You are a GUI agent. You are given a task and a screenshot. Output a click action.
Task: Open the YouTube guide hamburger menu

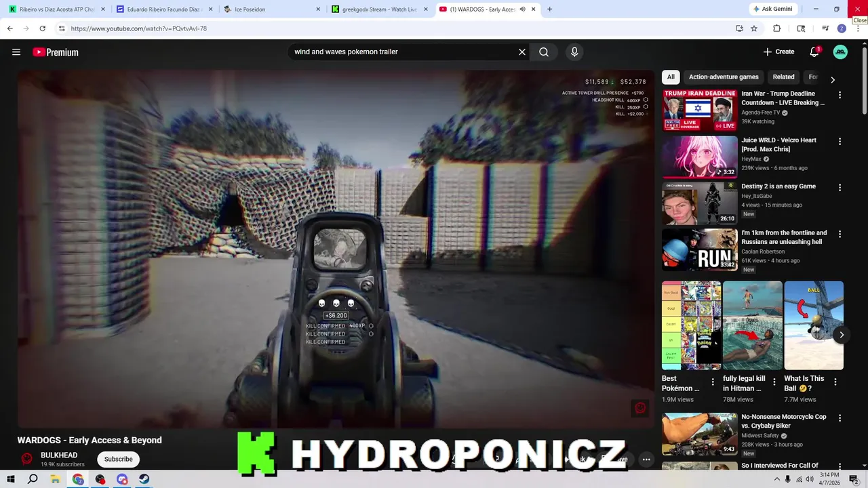tap(16, 52)
